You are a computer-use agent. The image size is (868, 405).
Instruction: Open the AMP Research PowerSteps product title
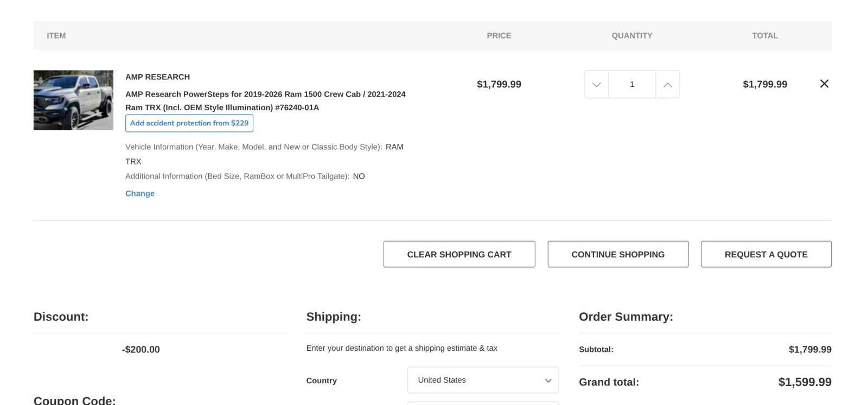pos(265,100)
